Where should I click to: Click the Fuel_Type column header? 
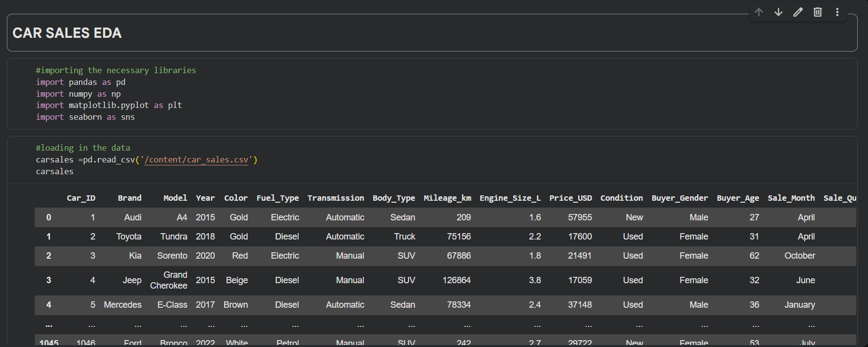(x=278, y=198)
